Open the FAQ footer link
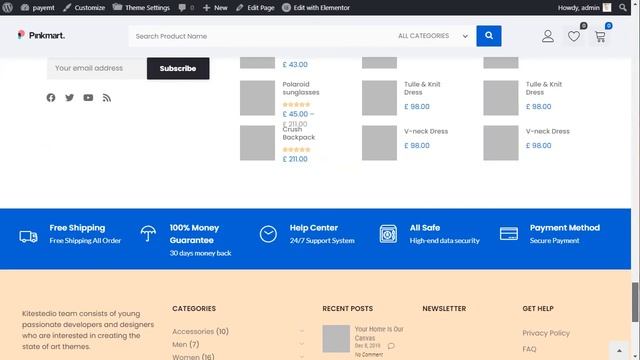This screenshot has width=640, height=360. tap(529, 349)
